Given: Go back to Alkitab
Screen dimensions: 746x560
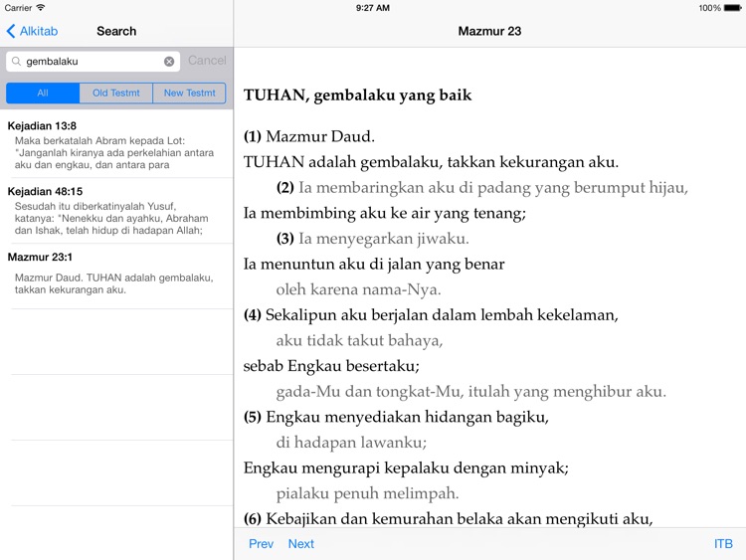Looking at the screenshot, I should click(32, 31).
